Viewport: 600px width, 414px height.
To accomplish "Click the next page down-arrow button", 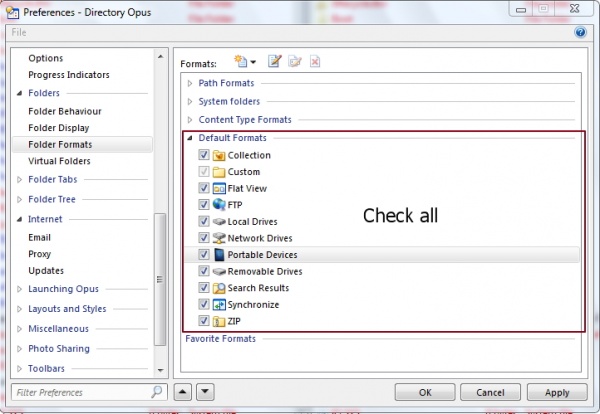I will 205,392.
